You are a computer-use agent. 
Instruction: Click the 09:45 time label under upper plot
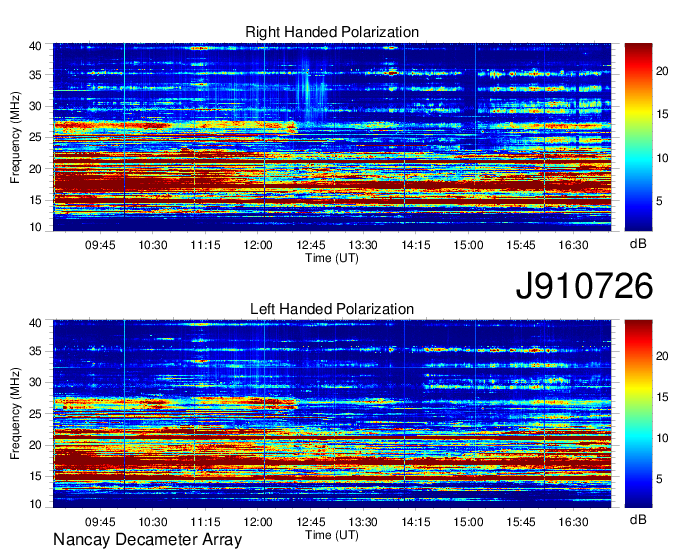click(x=100, y=245)
